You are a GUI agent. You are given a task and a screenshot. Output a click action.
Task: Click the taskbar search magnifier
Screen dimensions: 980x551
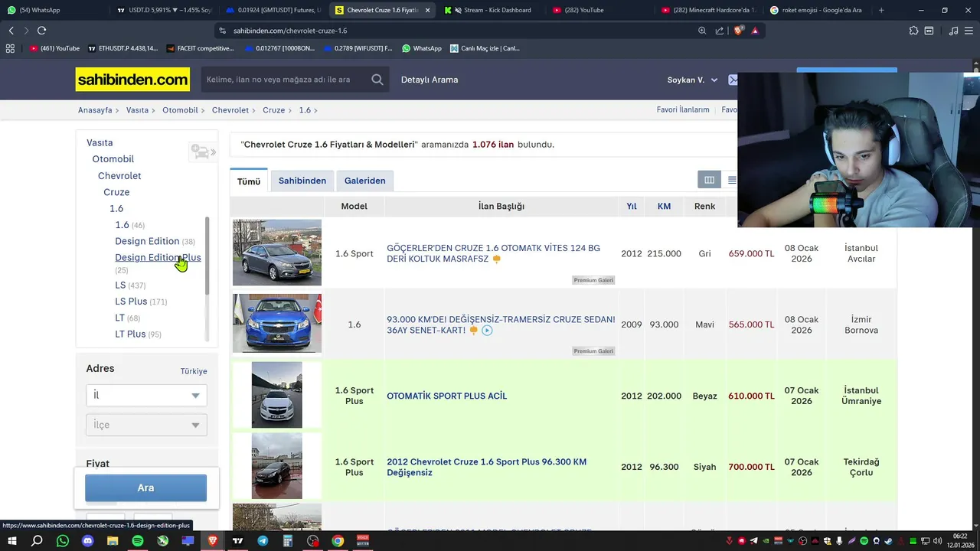37,541
